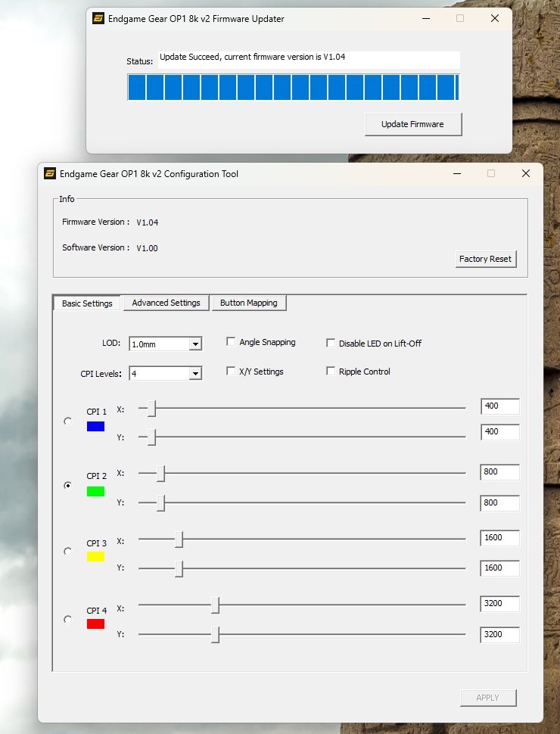Click the CPI 2 X value field showing 800
The image size is (560, 734).
[x=500, y=472]
